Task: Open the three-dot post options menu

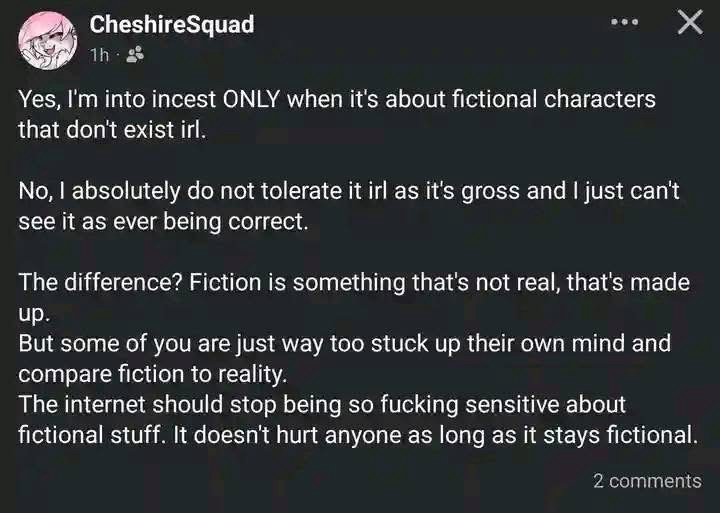Action: pyautogui.click(x=625, y=23)
